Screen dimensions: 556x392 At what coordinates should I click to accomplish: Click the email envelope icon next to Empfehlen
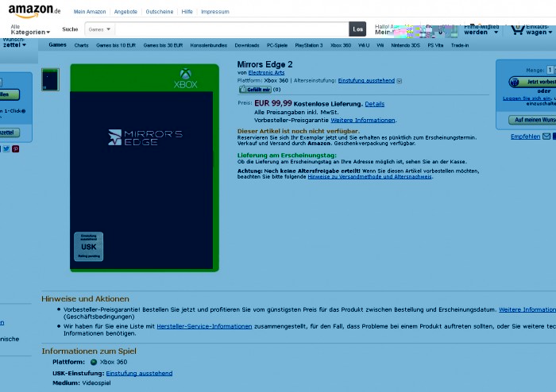(546, 136)
